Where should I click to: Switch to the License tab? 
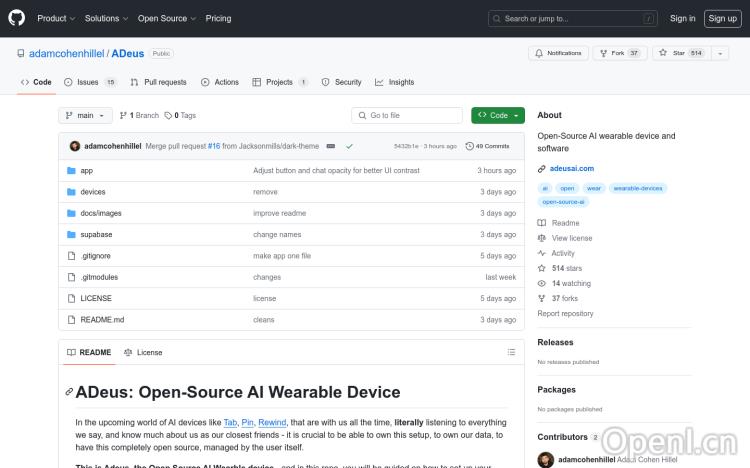(143, 352)
